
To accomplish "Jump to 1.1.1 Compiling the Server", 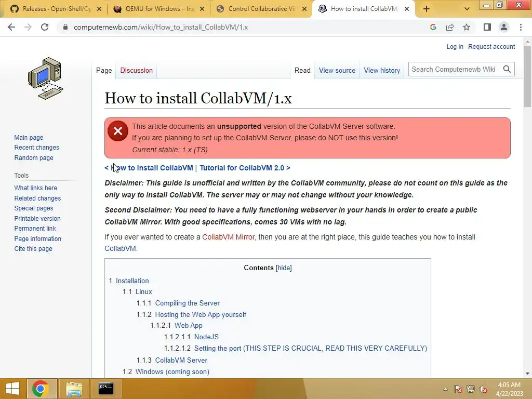I will [187, 303].
